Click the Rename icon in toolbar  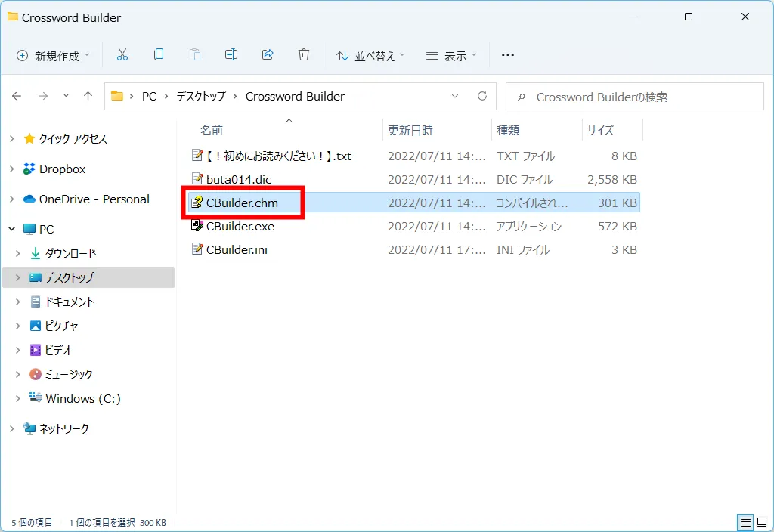tap(231, 54)
